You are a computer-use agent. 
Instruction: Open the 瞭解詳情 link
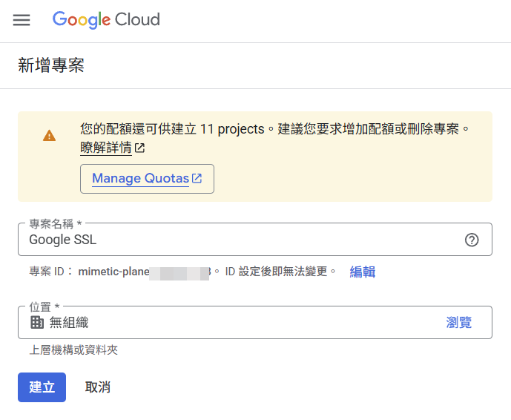pos(106,148)
